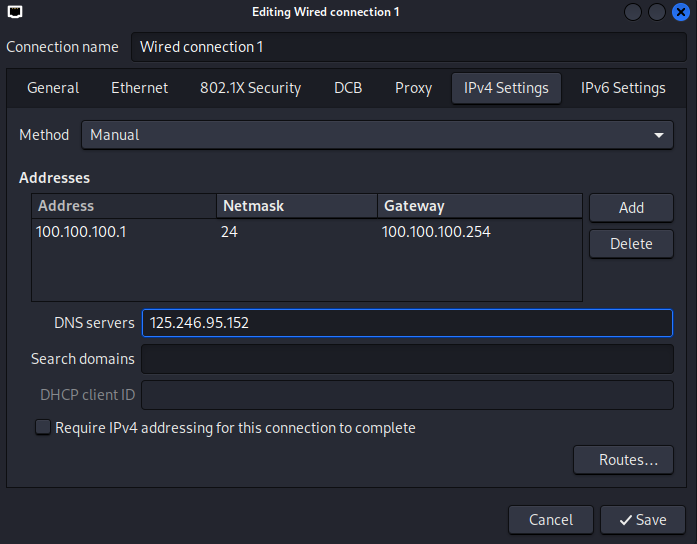Open the IPv6 Settings tab
The height and width of the screenshot is (544, 697).
click(x=623, y=88)
